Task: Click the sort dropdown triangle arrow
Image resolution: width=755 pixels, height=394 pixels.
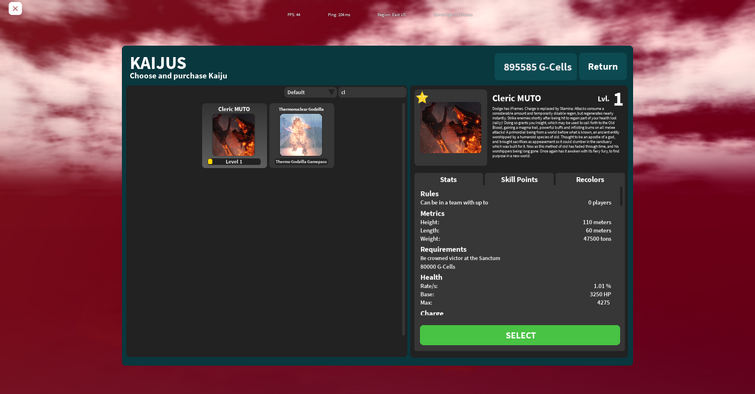Action: tap(331, 92)
